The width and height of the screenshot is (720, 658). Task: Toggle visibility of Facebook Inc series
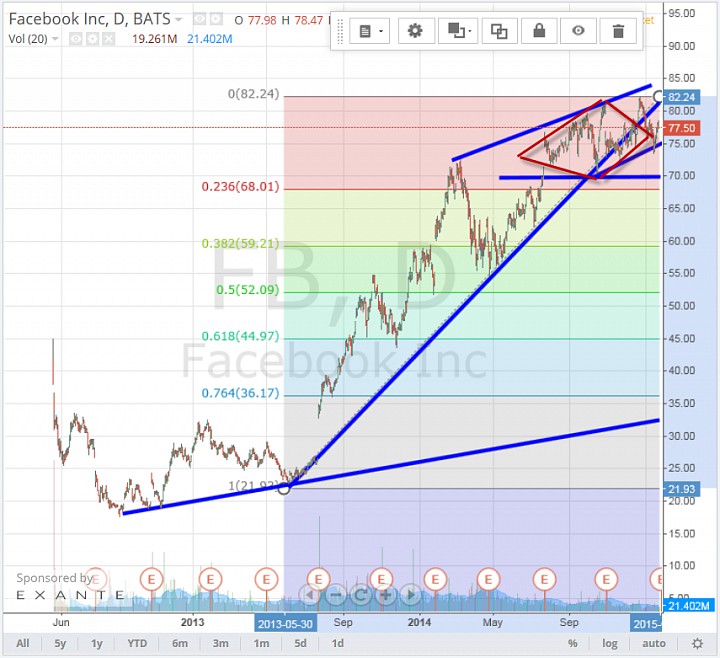(199, 19)
